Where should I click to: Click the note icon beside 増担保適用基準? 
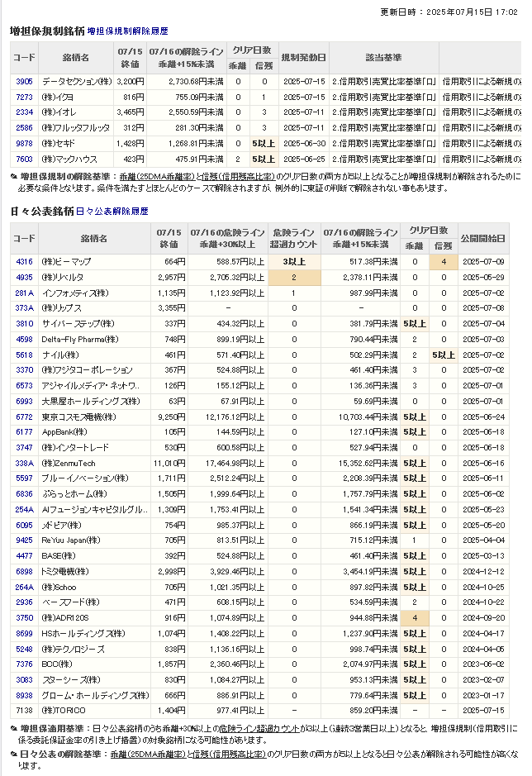[14, 729]
